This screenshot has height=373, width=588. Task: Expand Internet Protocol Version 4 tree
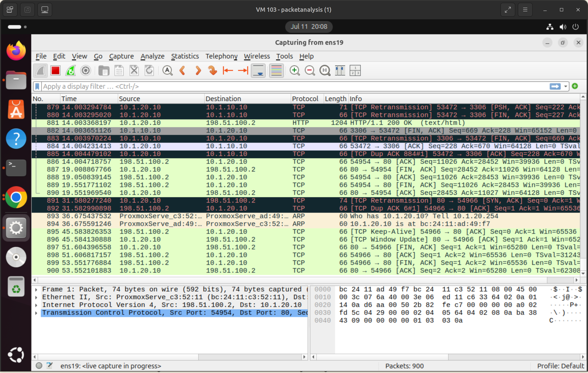36,305
